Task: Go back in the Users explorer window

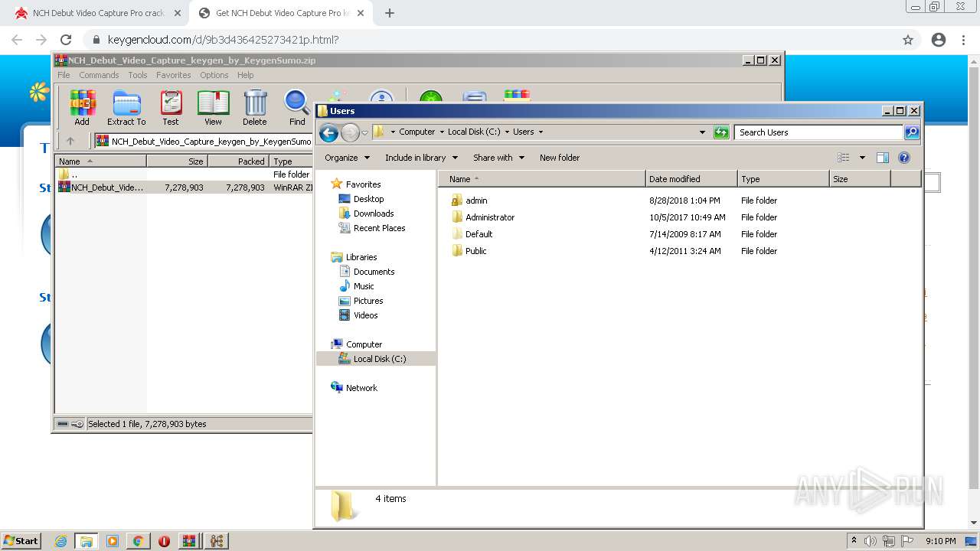Action: pyautogui.click(x=328, y=132)
